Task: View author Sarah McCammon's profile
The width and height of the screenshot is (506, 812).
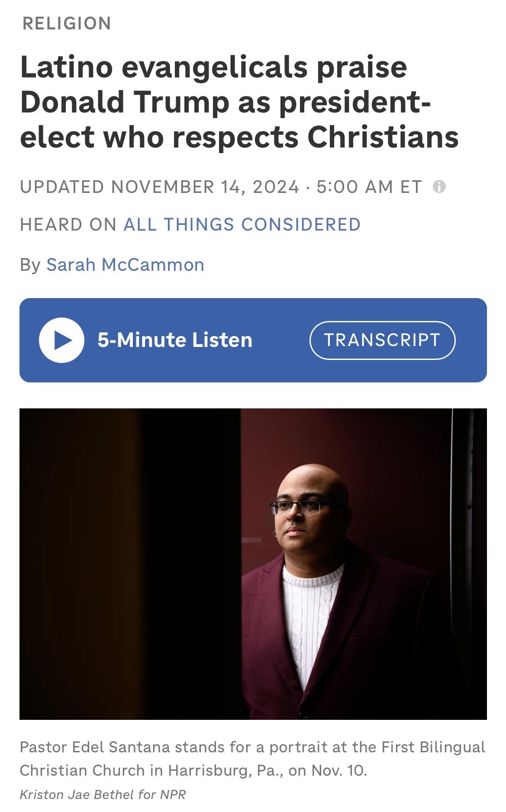Action: click(x=125, y=265)
